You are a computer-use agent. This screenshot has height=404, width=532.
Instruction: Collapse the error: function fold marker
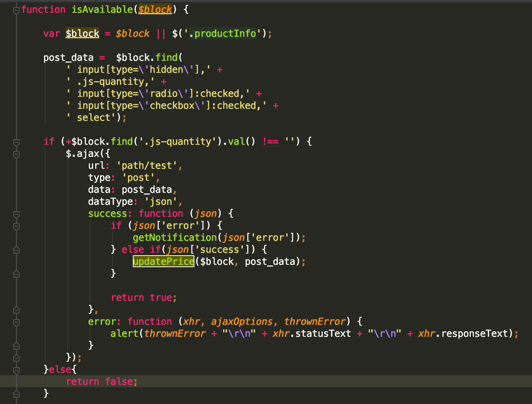pyautogui.click(x=16, y=322)
